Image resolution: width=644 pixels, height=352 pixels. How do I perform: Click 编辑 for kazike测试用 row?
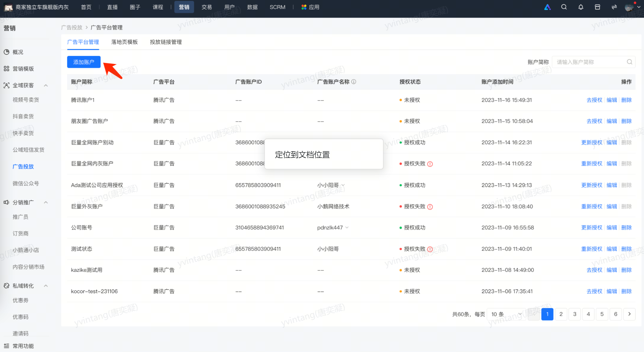tap(612, 270)
